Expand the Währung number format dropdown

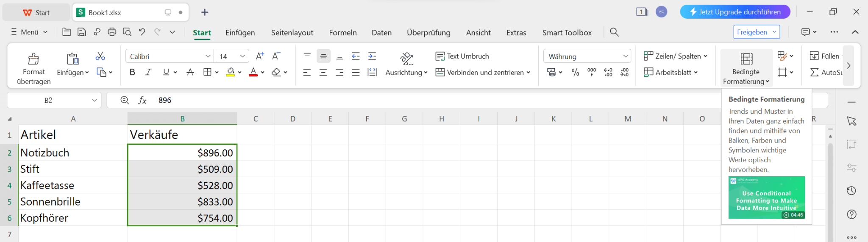pos(626,56)
